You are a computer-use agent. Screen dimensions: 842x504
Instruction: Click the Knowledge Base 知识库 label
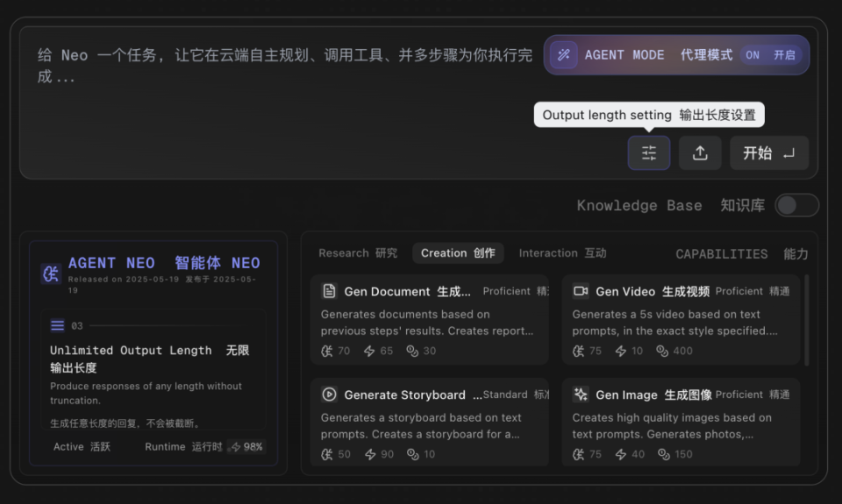tap(671, 206)
